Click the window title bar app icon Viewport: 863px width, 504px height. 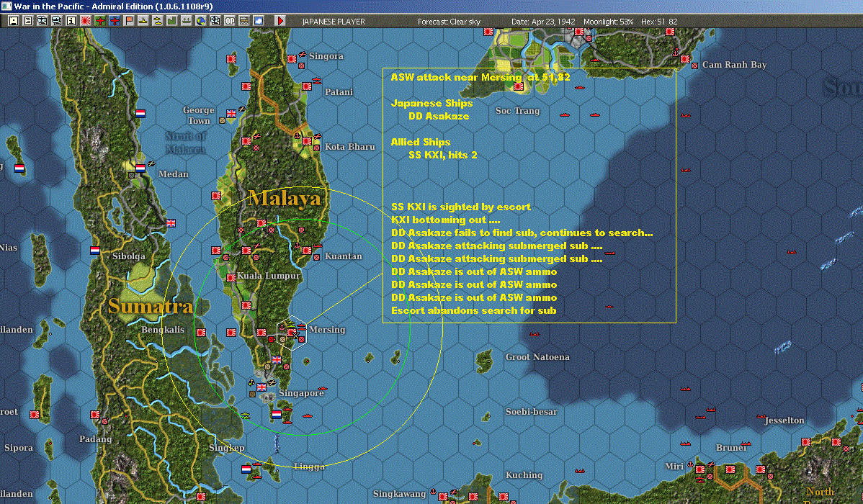6,6
